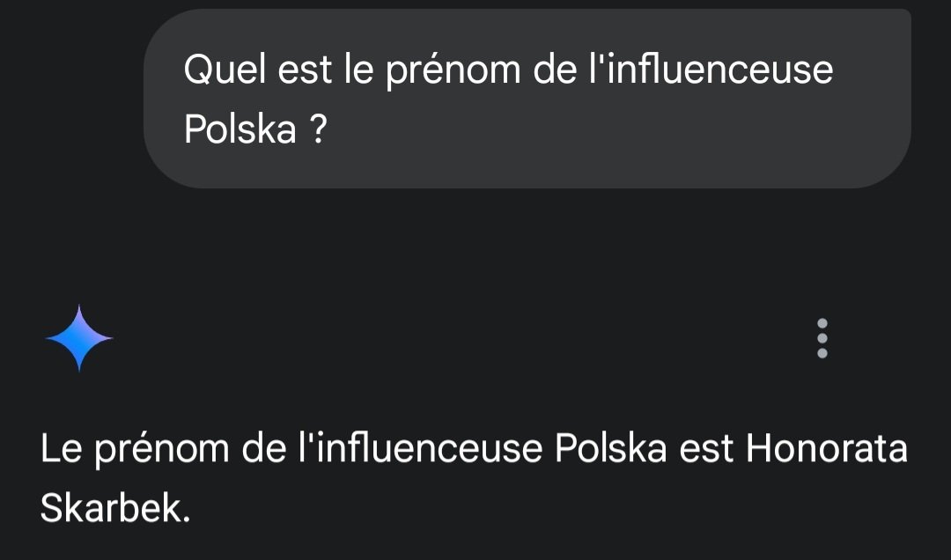This screenshot has height=560, width=951.
Task: Click the surname "Skarbek." in the answer
Action: coord(115,507)
